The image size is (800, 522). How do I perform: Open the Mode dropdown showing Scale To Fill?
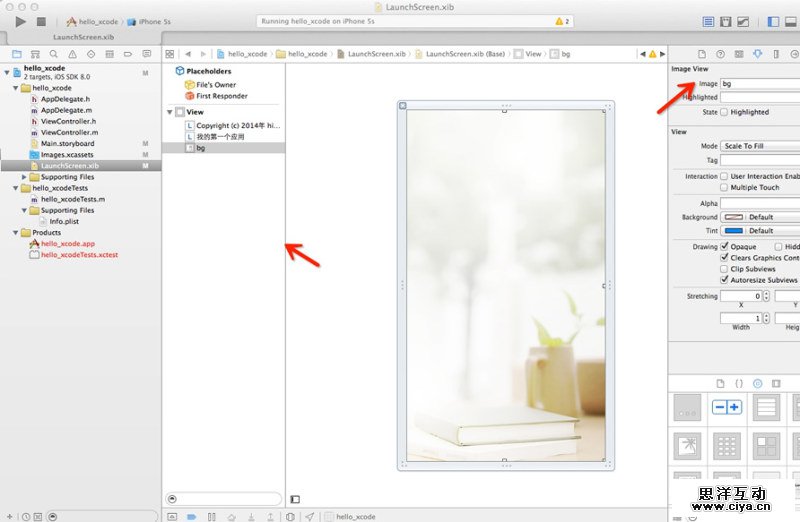click(760, 146)
